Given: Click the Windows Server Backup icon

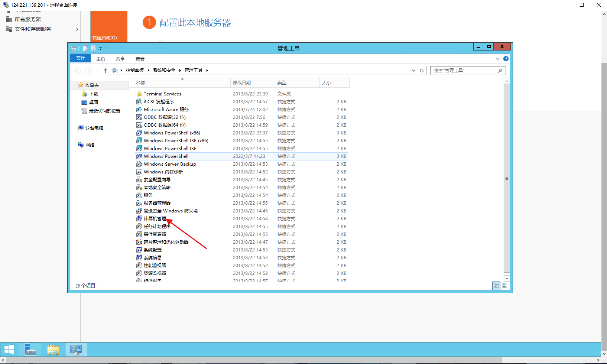Looking at the screenshot, I should 139,164.
